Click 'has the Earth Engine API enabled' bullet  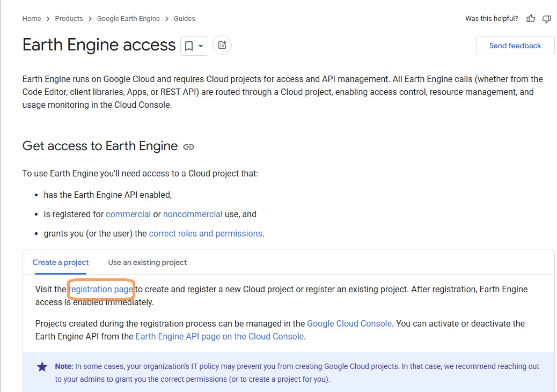108,195
